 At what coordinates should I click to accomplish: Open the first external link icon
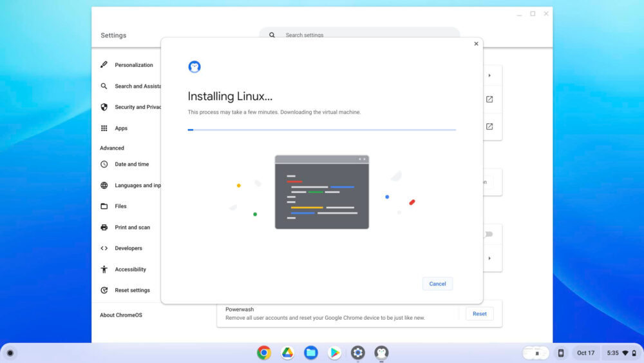tap(489, 99)
